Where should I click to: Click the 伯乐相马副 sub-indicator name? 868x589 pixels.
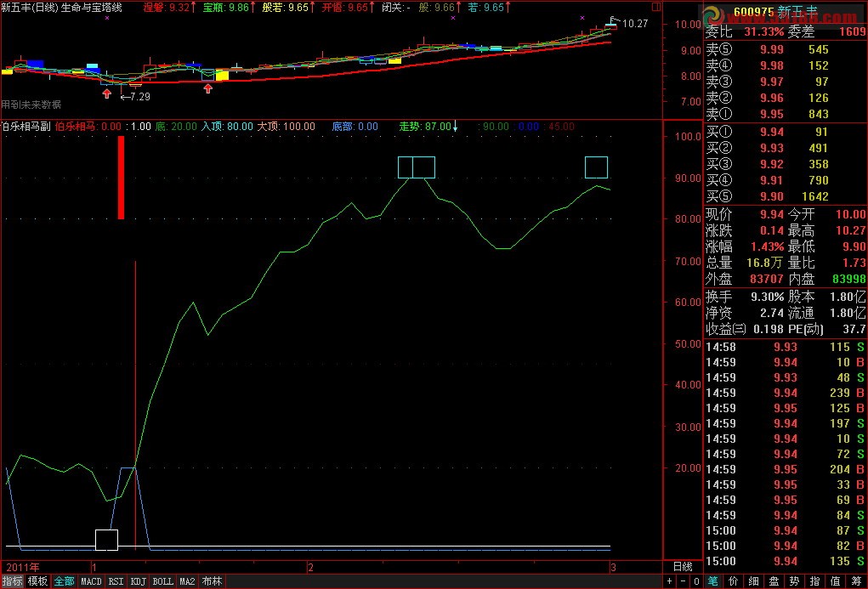[x=26, y=126]
